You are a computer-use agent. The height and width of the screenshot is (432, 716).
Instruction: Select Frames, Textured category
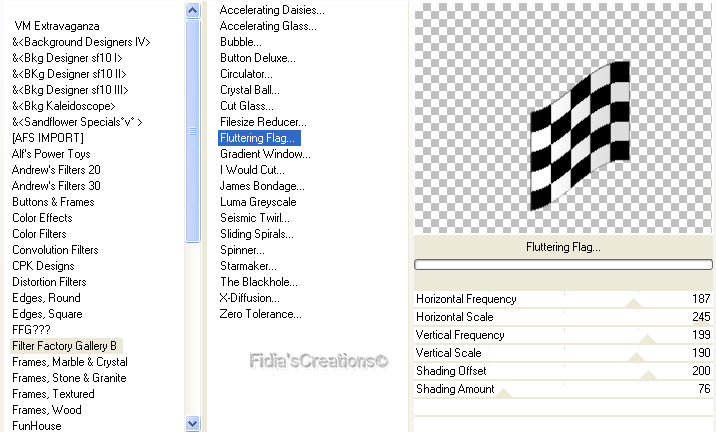pyautogui.click(x=53, y=394)
